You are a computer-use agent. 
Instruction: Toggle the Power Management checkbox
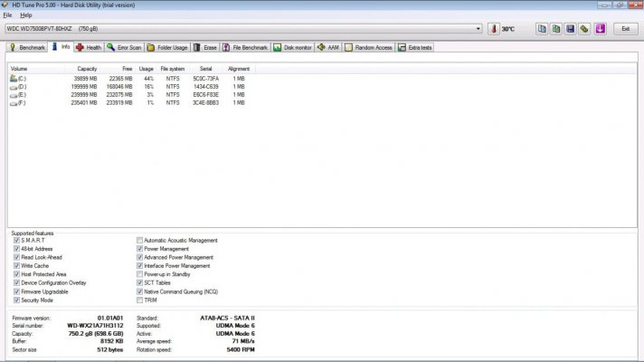139,249
